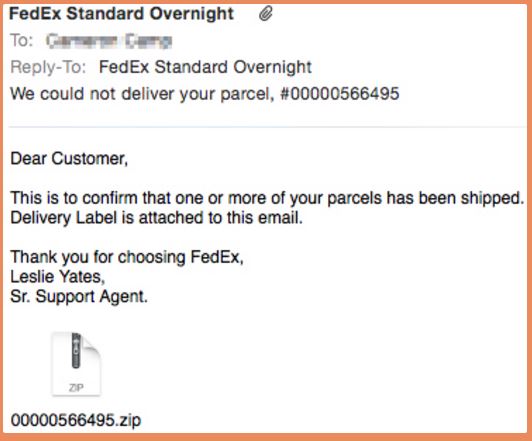Click the paperclip attachment icon in header

(x=266, y=14)
